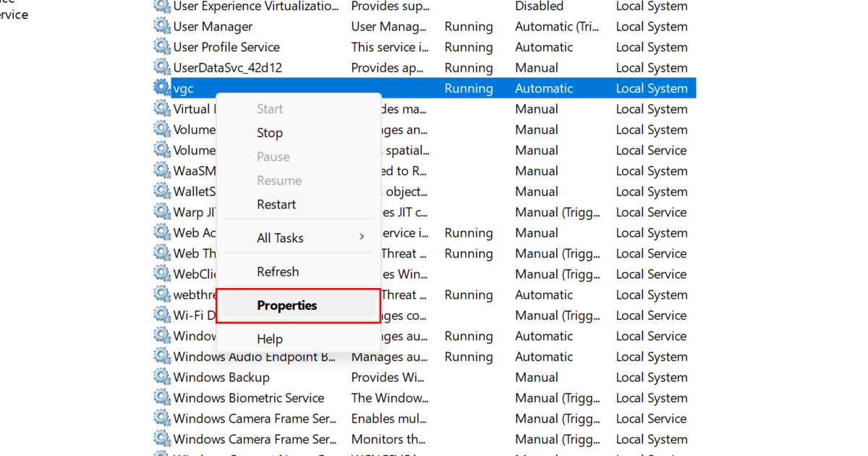Click the WalletService gear icon
Image resolution: width=868 pixels, height=456 pixels.
click(161, 191)
